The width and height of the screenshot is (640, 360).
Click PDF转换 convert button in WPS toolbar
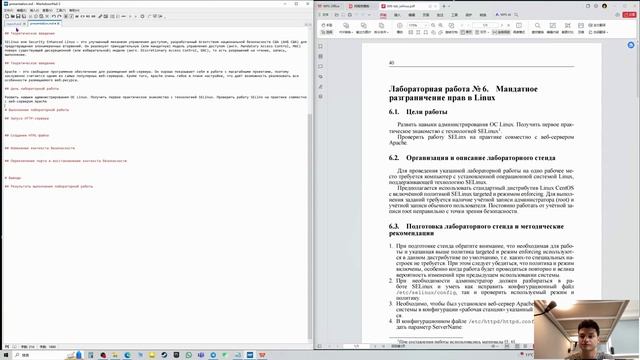coord(345,28)
